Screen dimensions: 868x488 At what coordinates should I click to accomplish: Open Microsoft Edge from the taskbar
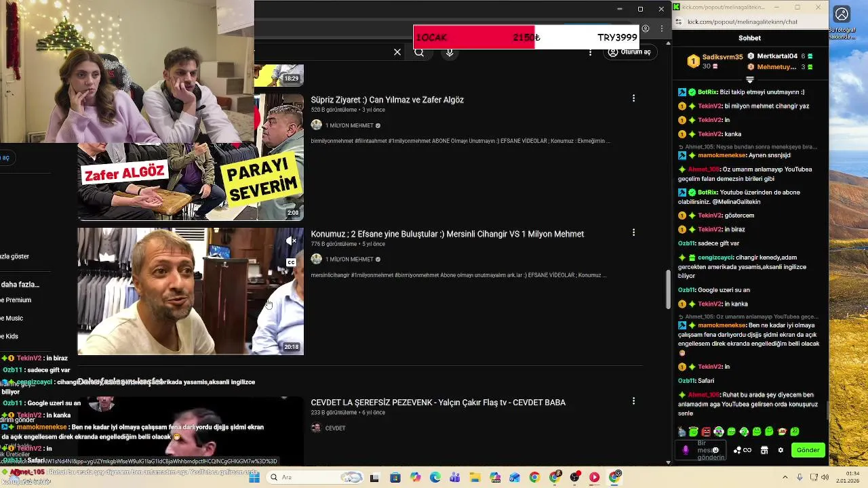pyautogui.click(x=435, y=478)
